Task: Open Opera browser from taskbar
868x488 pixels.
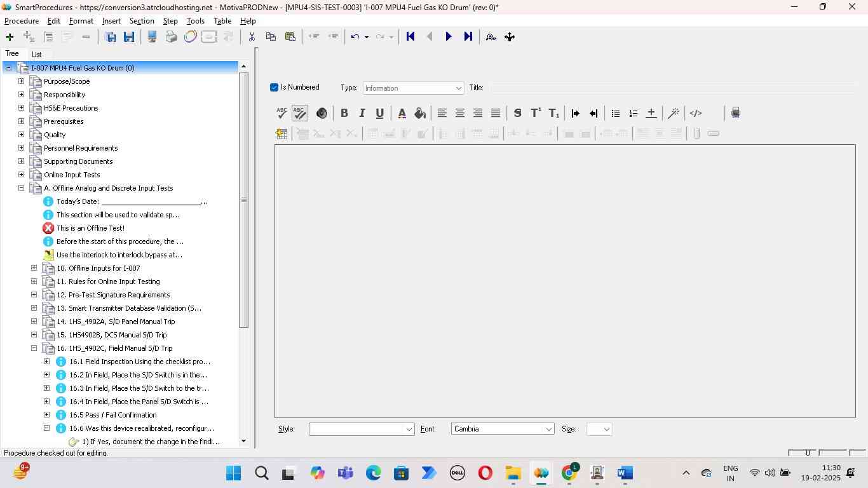Action: tap(485, 473)
